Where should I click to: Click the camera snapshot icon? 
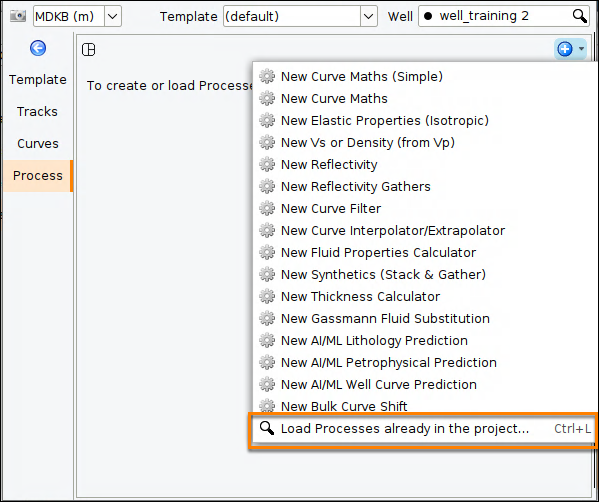coord(18,16)
